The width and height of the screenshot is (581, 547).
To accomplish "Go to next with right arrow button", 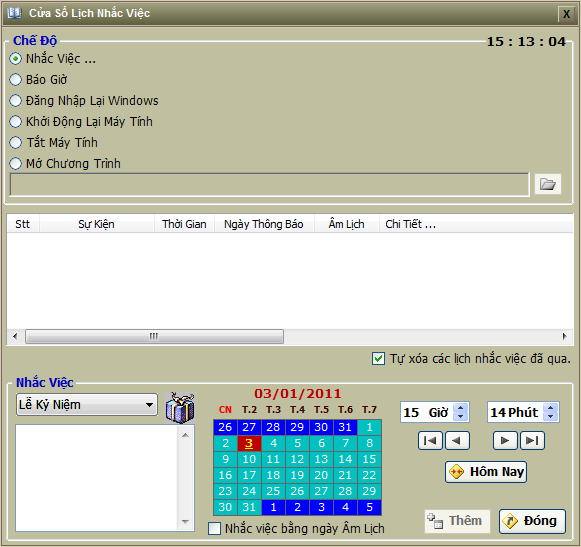I will (505, 440).
